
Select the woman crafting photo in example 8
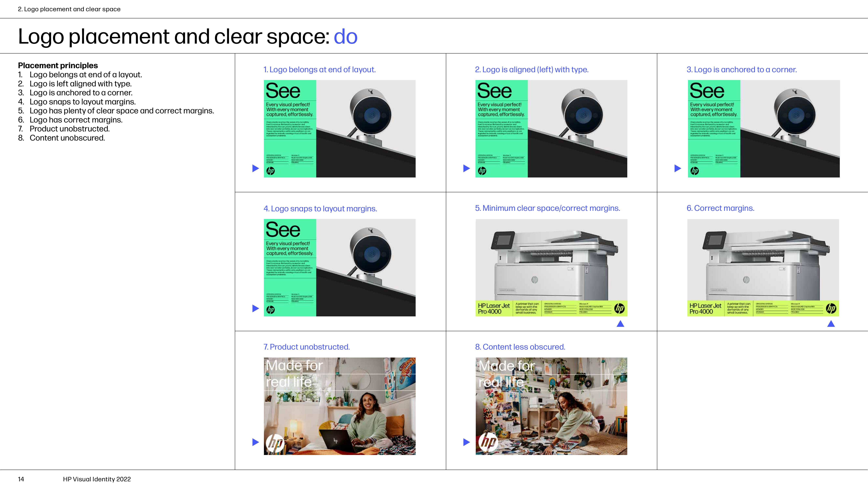552,406
